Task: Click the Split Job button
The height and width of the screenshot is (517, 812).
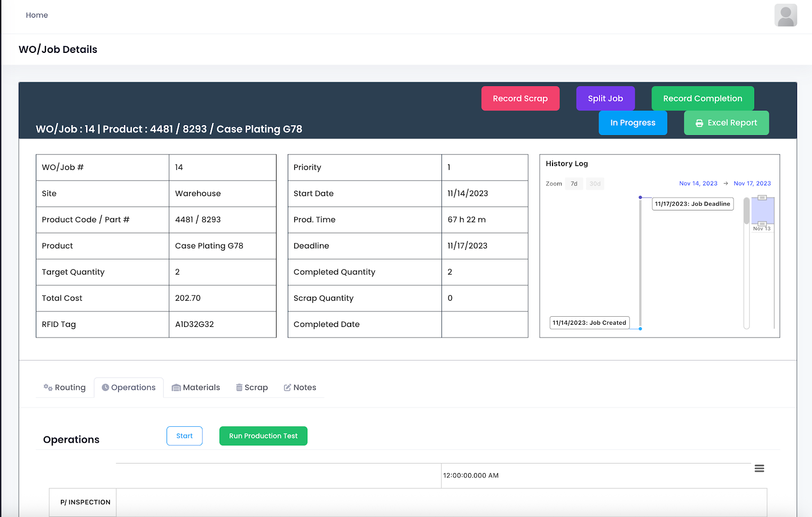Action: 605,98
